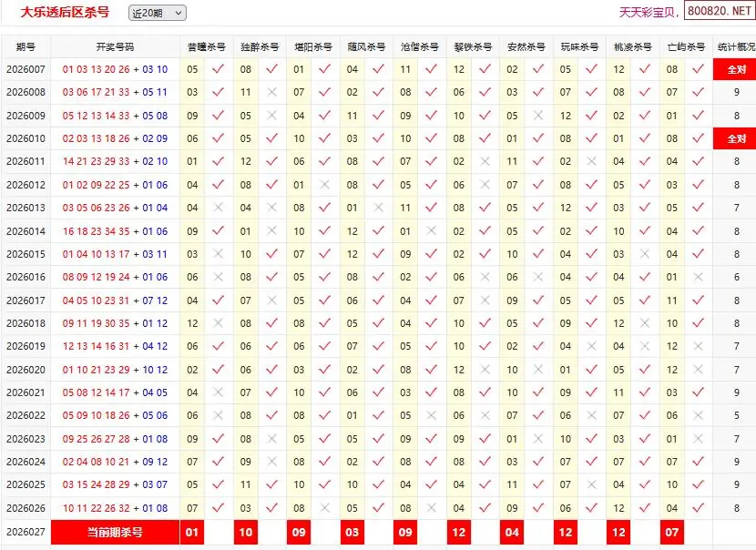
Task: Click the check mark for 昔瞳杀号 in row 2026007
Action: click(218, 69)
